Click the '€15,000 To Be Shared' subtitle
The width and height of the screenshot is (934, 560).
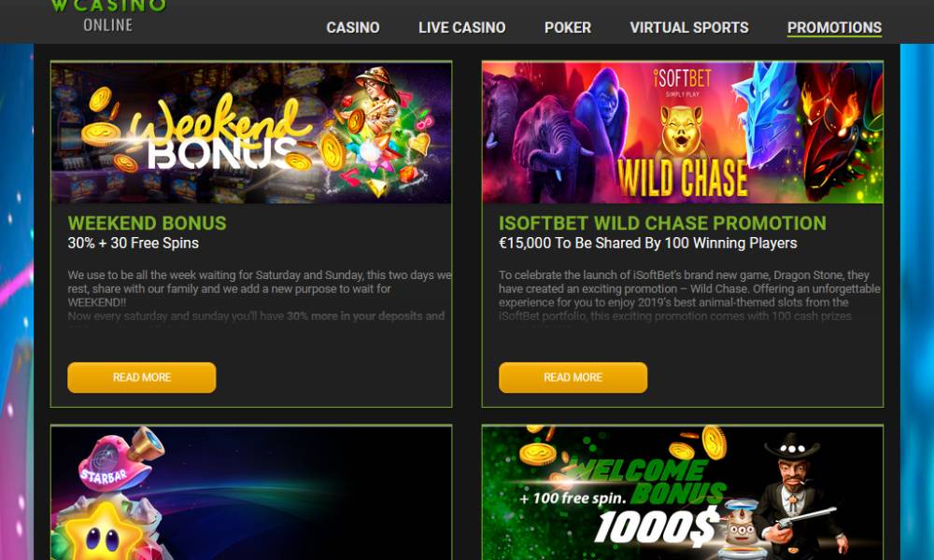pyautogui.click(x=647, y=244)
